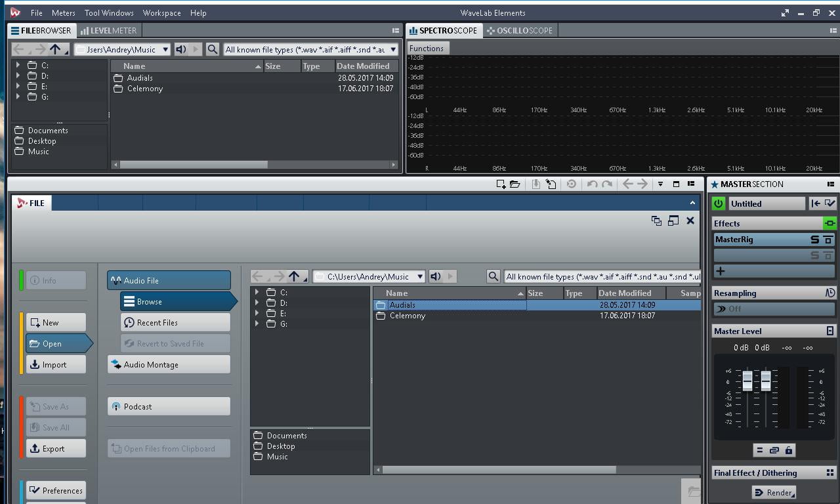Click the Audio Montage button

tap(169, 364)
